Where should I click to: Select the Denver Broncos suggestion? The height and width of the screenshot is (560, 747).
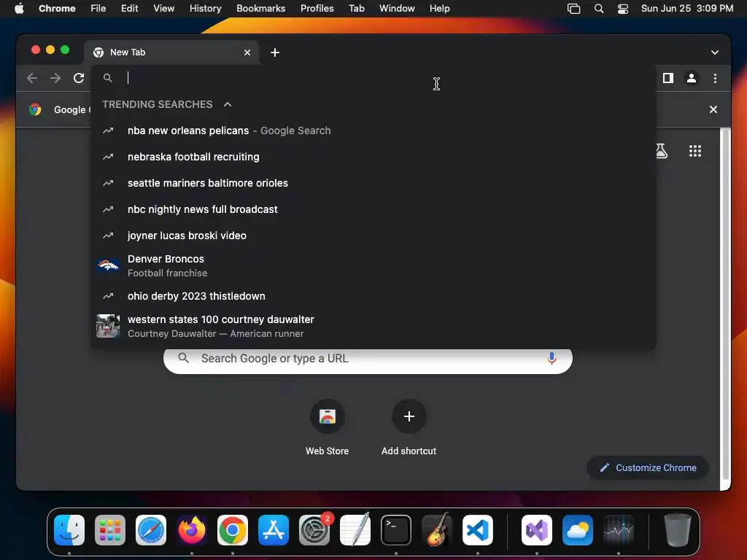click(x=373, y=265)
